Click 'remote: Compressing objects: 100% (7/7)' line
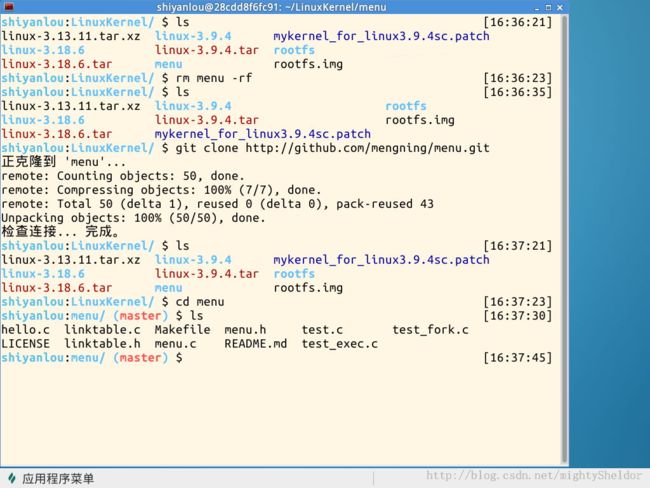 click(161, 190)
